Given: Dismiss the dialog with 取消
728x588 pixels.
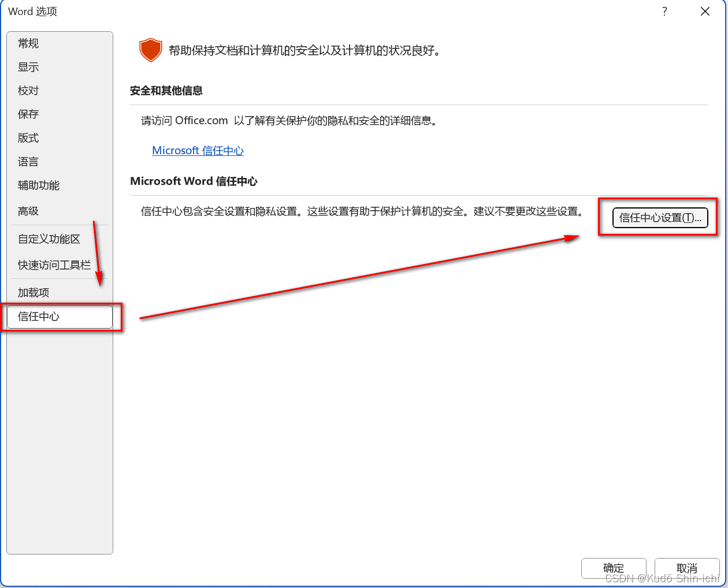Looking at the screenshot, I should [687, 568].
